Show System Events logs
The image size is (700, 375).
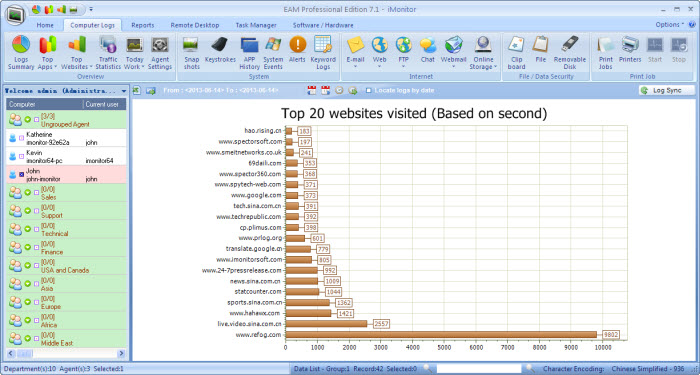tap(273, 53)
